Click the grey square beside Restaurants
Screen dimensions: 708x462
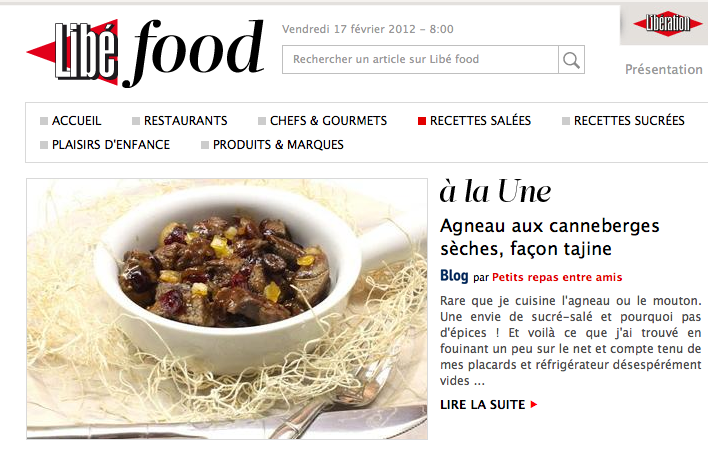point(136,121)
